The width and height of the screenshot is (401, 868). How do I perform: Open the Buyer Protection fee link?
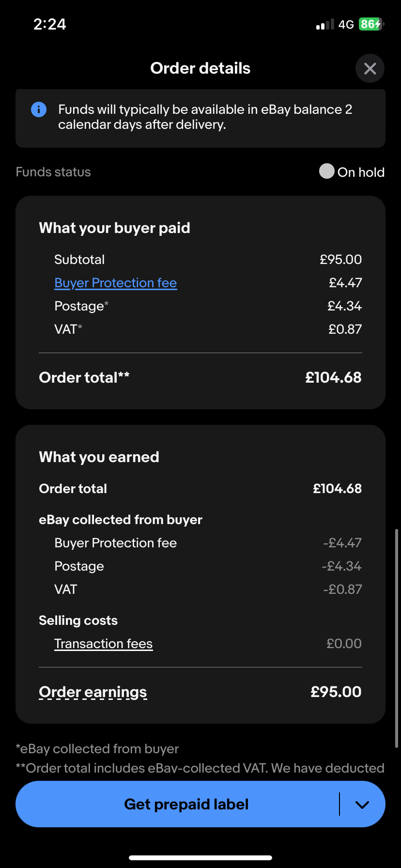pyautogui.click(x=115, y=283)
